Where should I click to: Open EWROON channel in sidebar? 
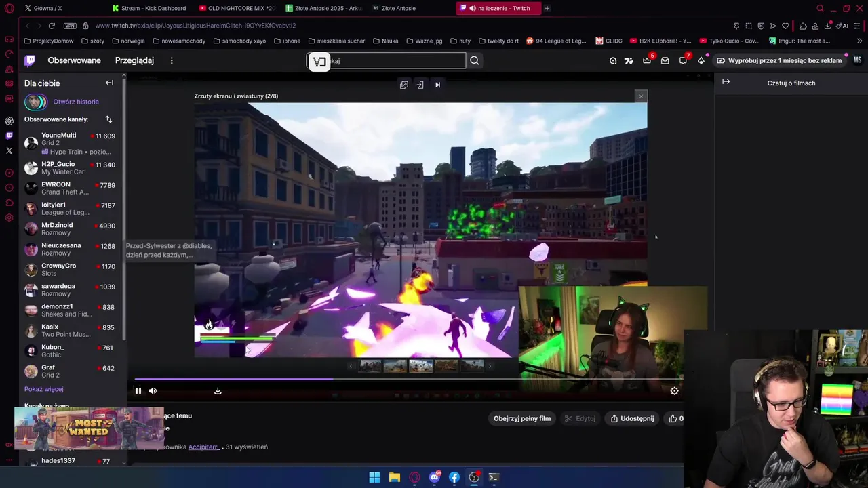71,188
